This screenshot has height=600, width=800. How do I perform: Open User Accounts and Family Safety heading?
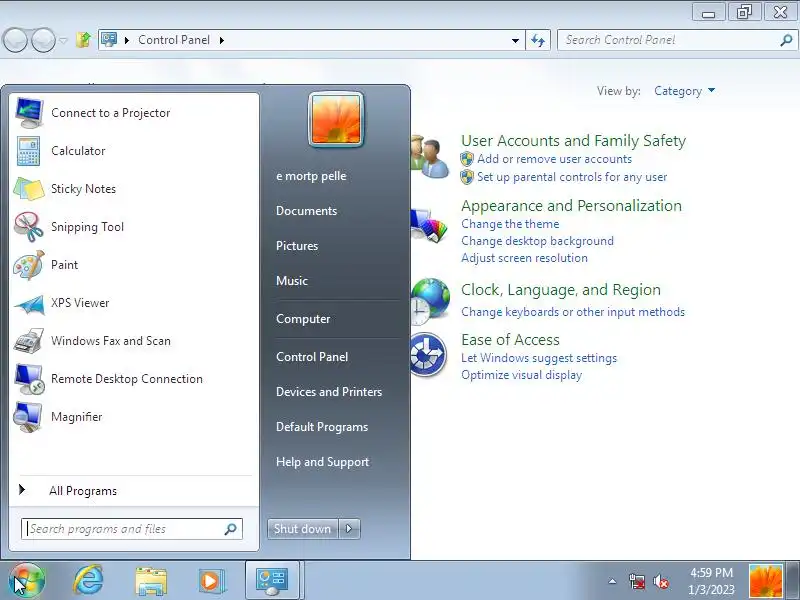[573, 141]
